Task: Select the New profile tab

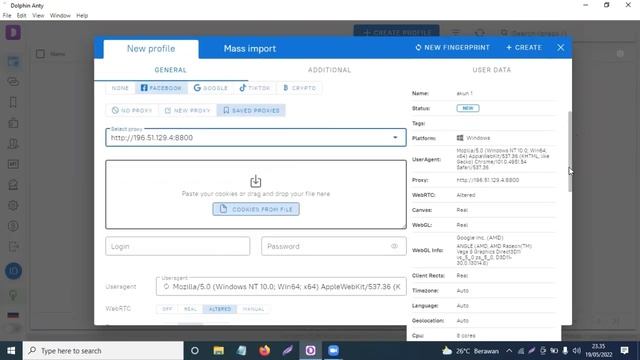Action: click(x=151, y=49)
